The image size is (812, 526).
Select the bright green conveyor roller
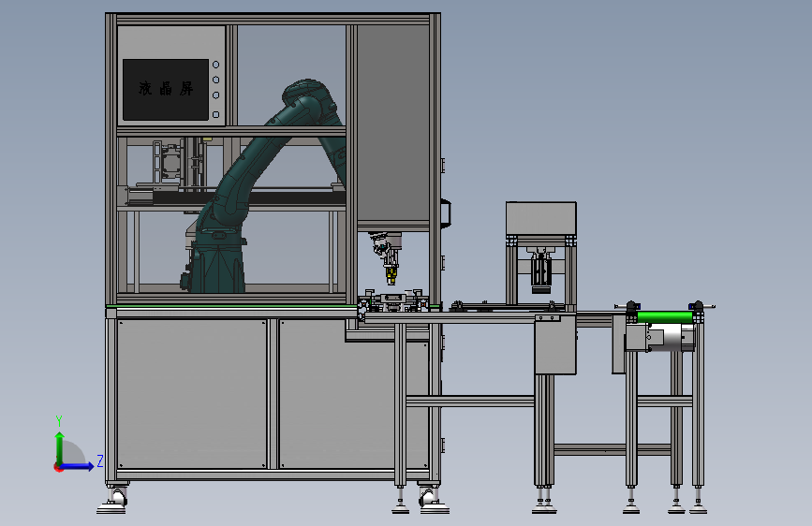664,317
